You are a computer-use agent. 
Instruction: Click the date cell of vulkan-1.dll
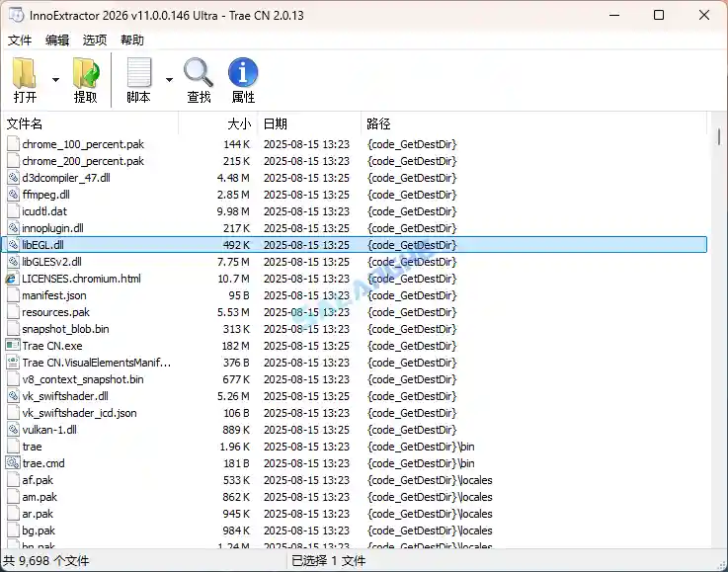306,430
